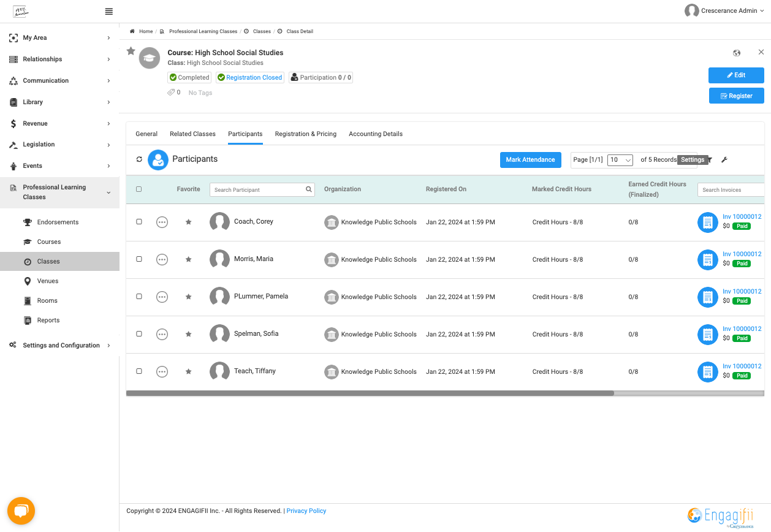Open the more-options menu for Coach, Corey
This screenshot has height=532, width=771.
[x=162, y=222]
